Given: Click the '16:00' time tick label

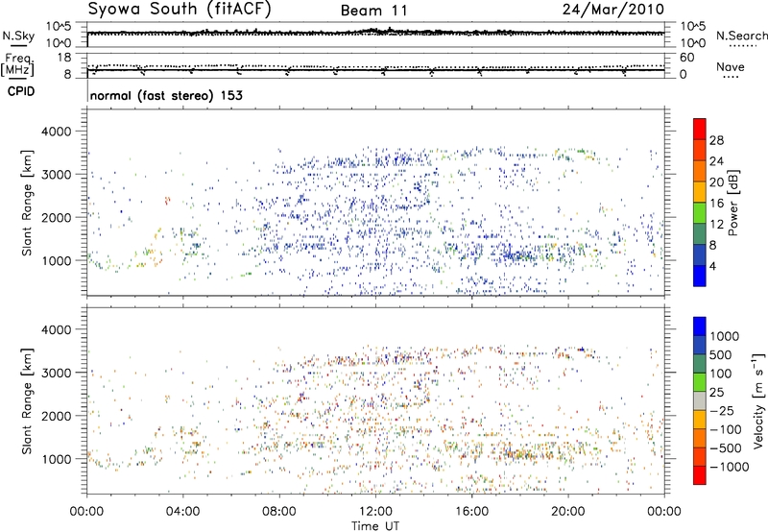Looking at the screenshot, I should (x=471, y=512).
